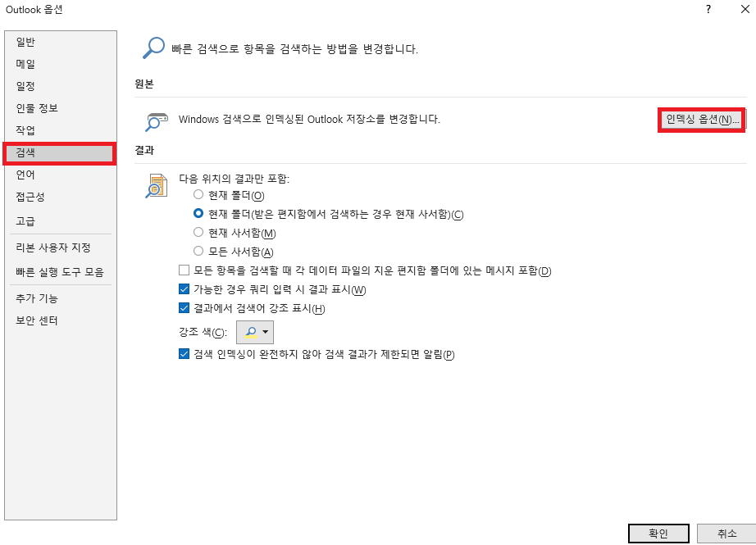Screen dimensions: 756x545
Task: Open the 작업 options category
Action: point(61,130)
